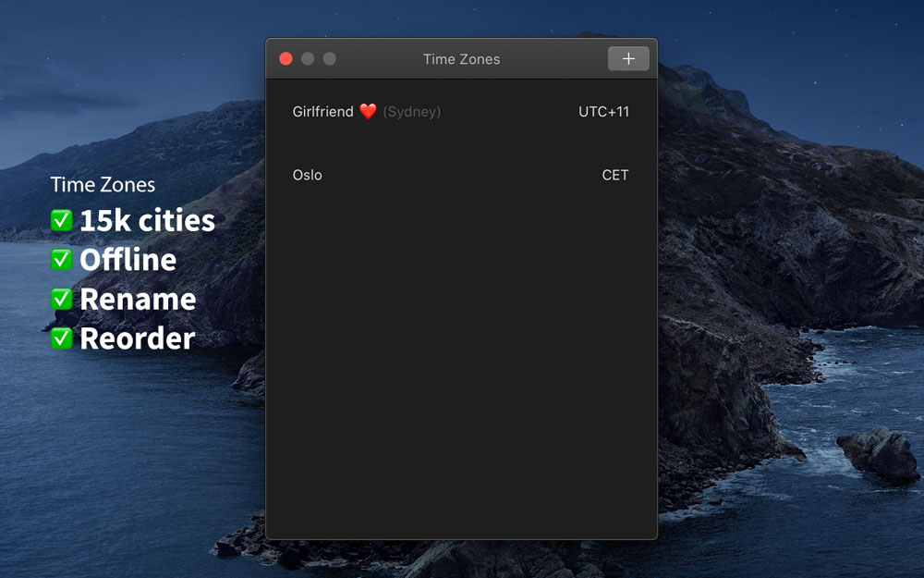Add a new time zone with plus button

tap(628, 58)
